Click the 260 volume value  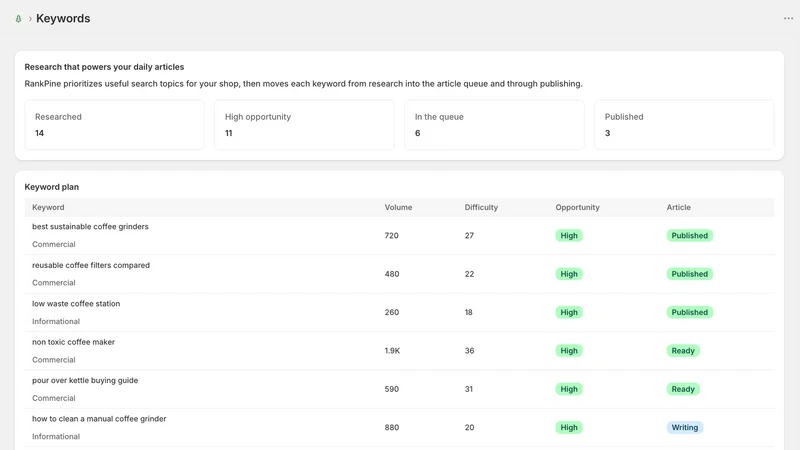(x=392, y=312)
